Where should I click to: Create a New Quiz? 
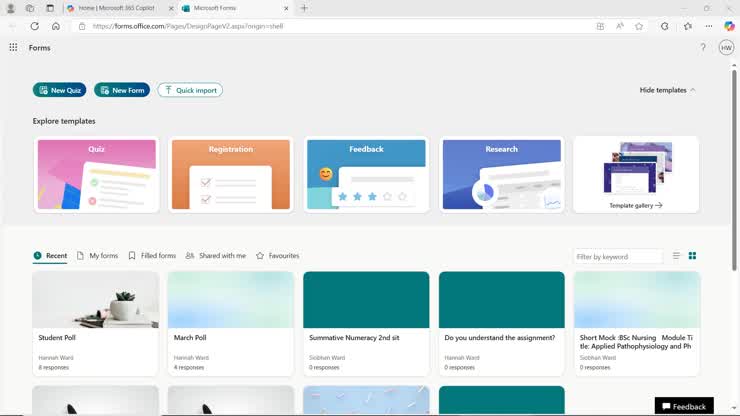(59, 90)
